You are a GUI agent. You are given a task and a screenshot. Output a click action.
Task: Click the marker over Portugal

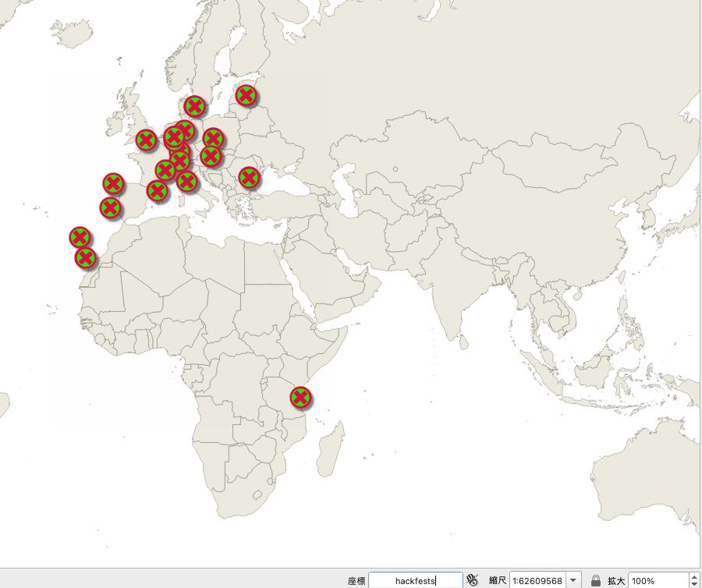111,208
